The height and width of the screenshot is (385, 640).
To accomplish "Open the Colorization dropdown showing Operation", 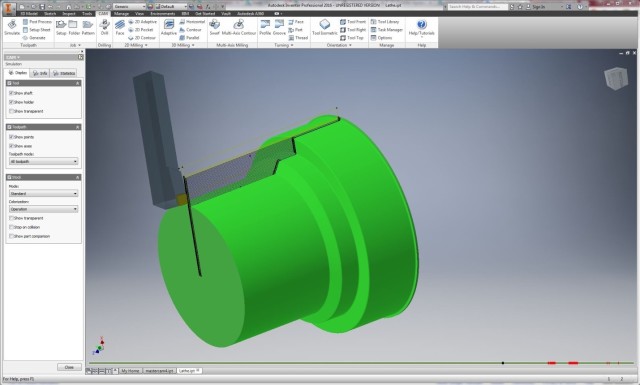I will 43,209.
